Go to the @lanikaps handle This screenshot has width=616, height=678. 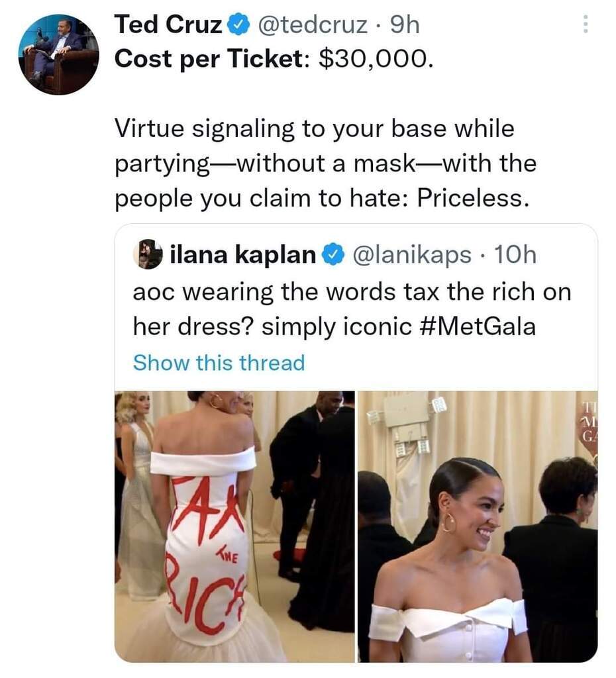(414, 254)
